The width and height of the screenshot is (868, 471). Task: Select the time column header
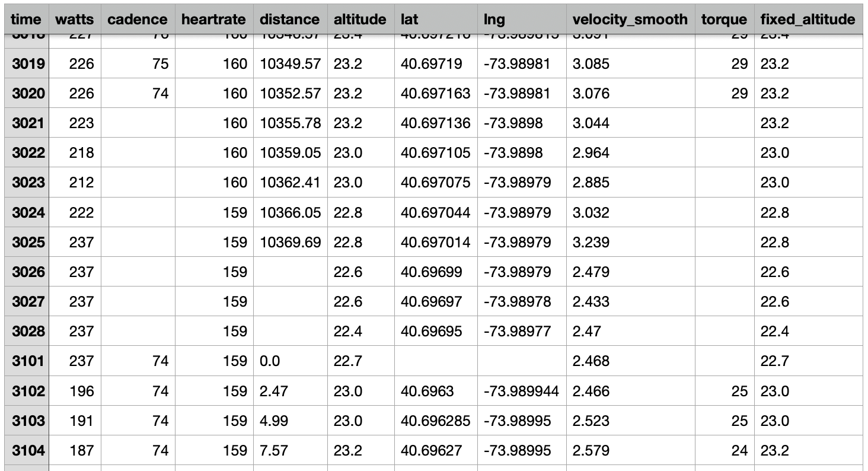27,19
